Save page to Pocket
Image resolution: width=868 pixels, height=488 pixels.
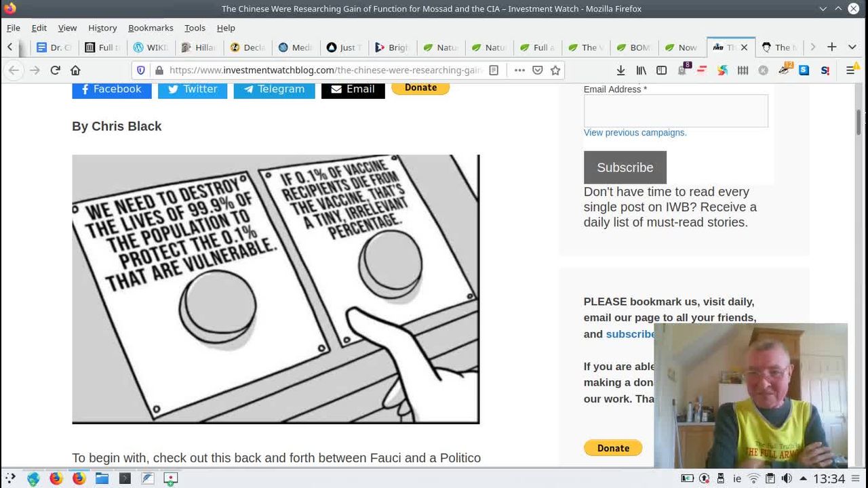coord(537,70)
